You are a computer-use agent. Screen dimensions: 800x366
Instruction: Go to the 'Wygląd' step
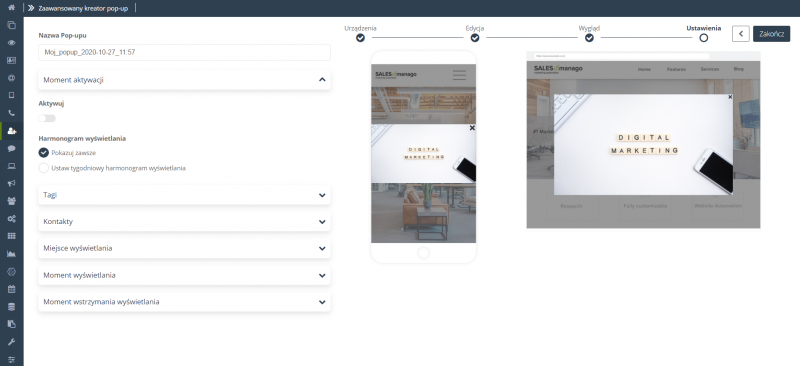pos(589,38)
